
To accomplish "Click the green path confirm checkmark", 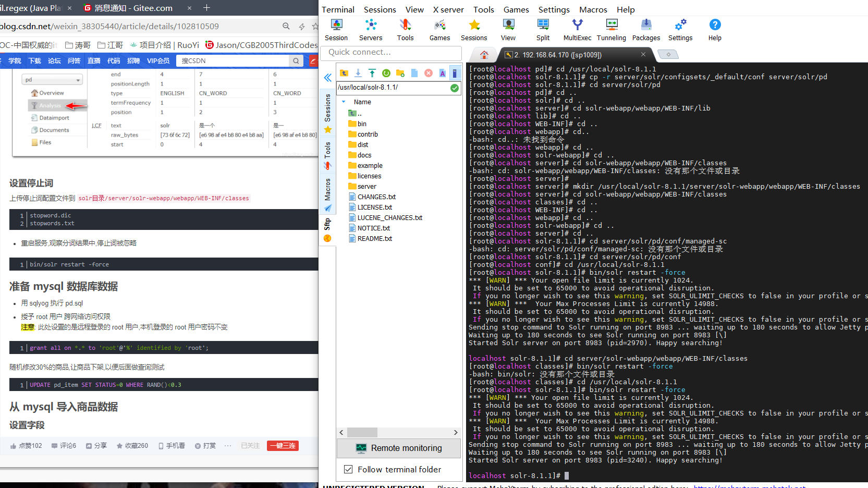I will pos(455,88).
